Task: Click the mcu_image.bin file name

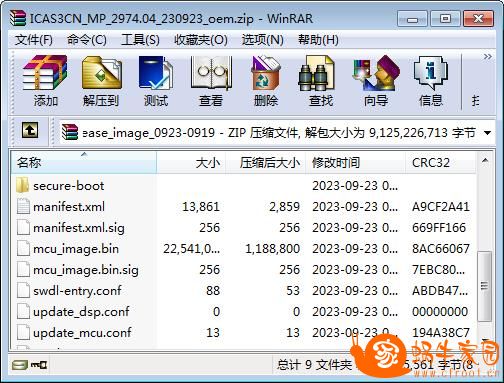Action: [x=76, y=249]
